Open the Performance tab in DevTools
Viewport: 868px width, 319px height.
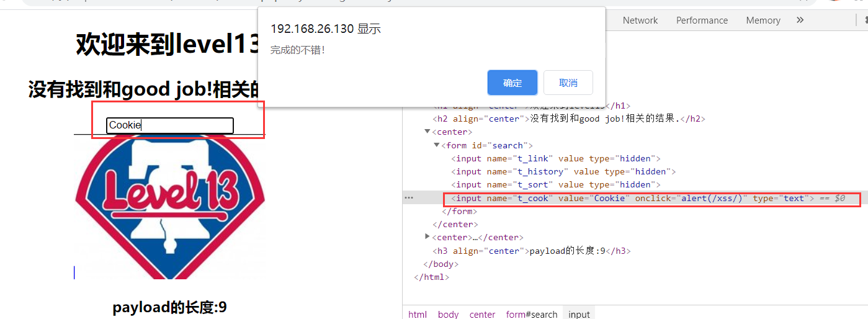click(702, 20)
